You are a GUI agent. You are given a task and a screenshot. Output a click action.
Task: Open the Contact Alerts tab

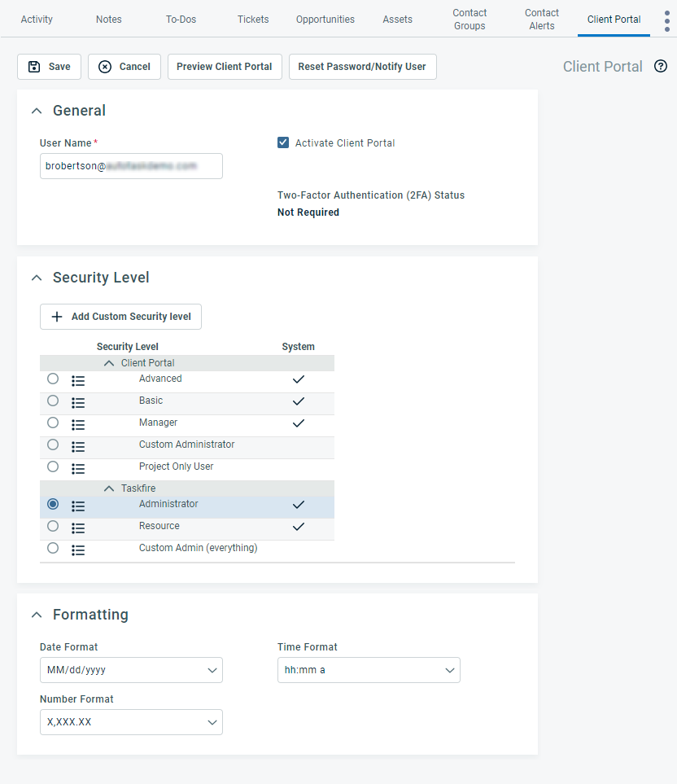[541, 20]
